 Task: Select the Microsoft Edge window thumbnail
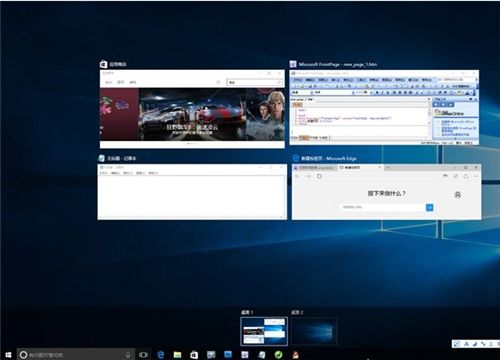(x=386, y=192)
